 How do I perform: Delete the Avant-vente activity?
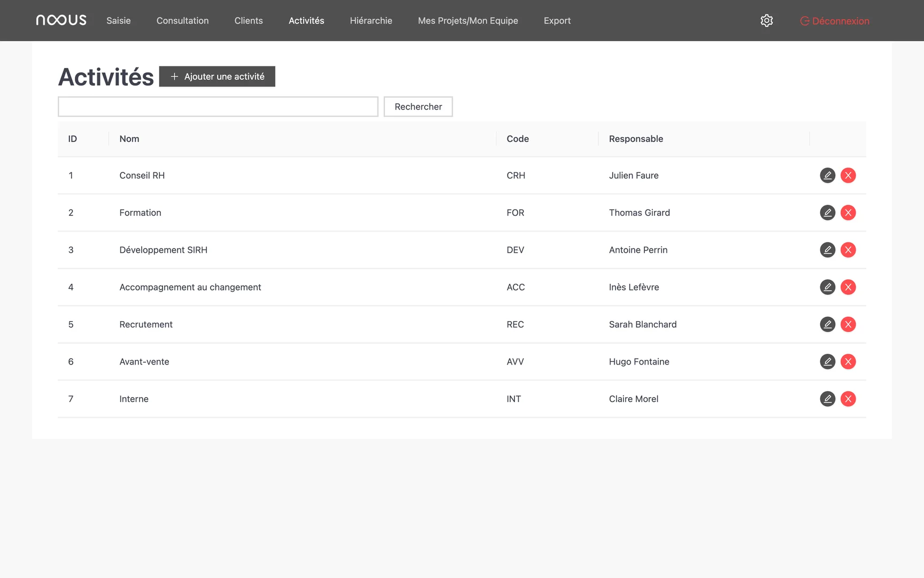tap(848, 362)
